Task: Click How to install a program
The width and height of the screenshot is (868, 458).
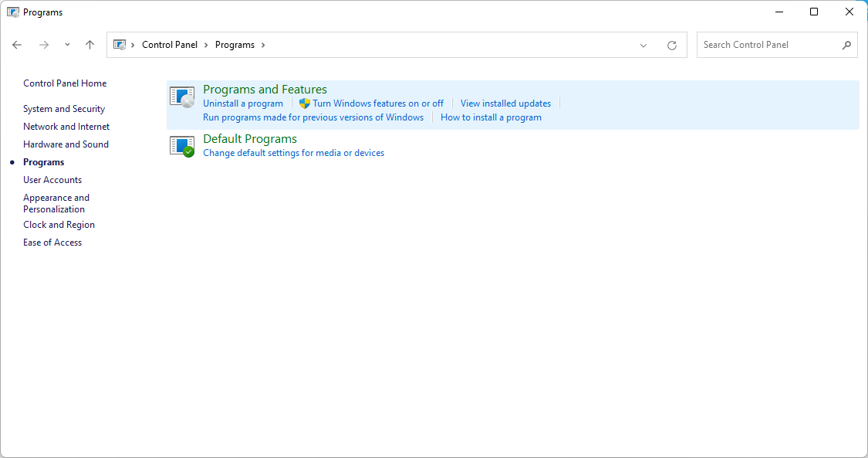Action: (491, 117)
